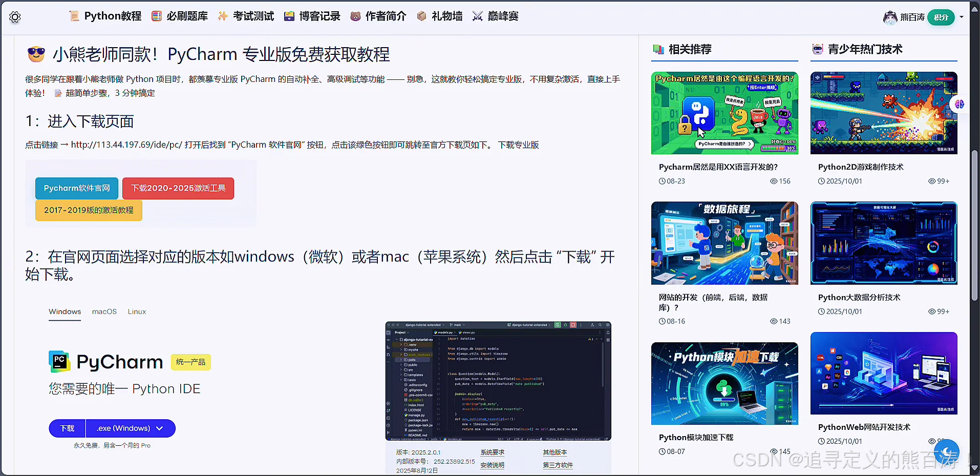
Task: Click the clock icon beside 08-16
Action: 663,322
